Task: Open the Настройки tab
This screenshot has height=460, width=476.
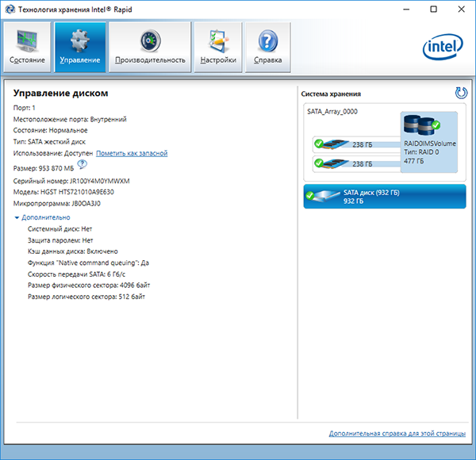Action: pos(218,47)
